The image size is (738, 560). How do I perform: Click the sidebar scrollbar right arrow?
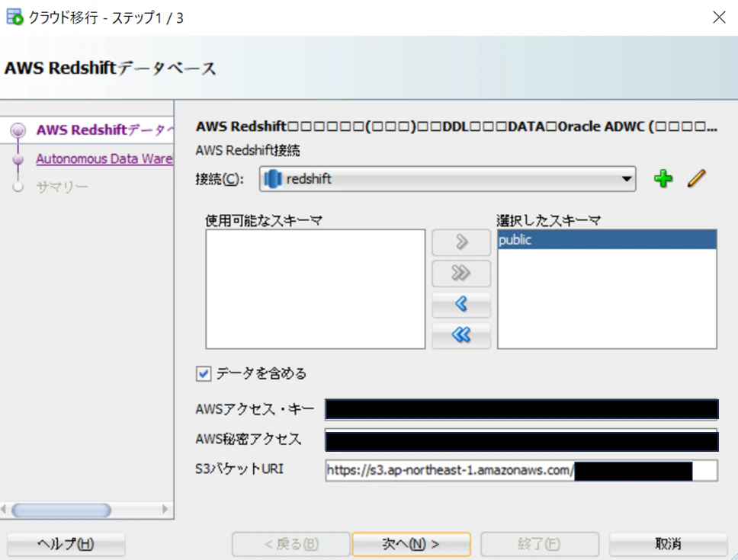[165, 509]
